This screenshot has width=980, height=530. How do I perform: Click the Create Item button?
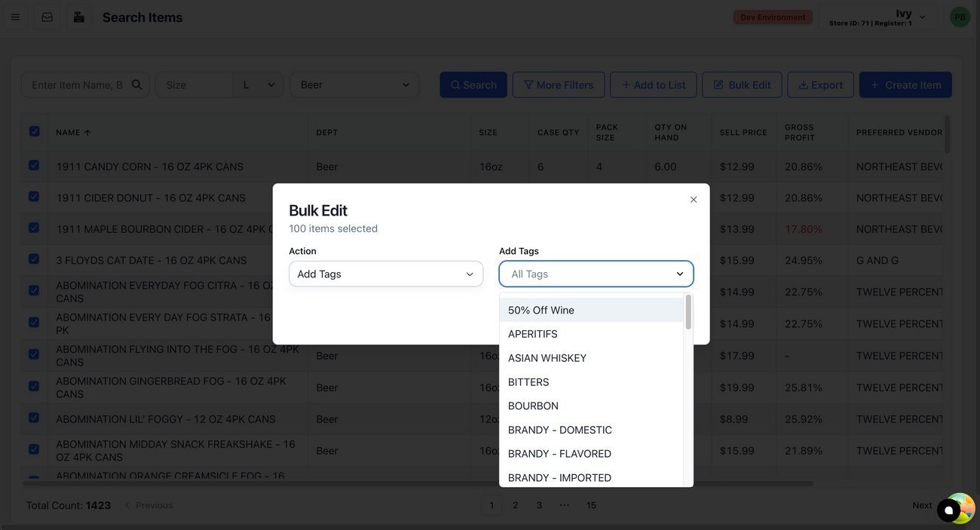click(905, 85)
